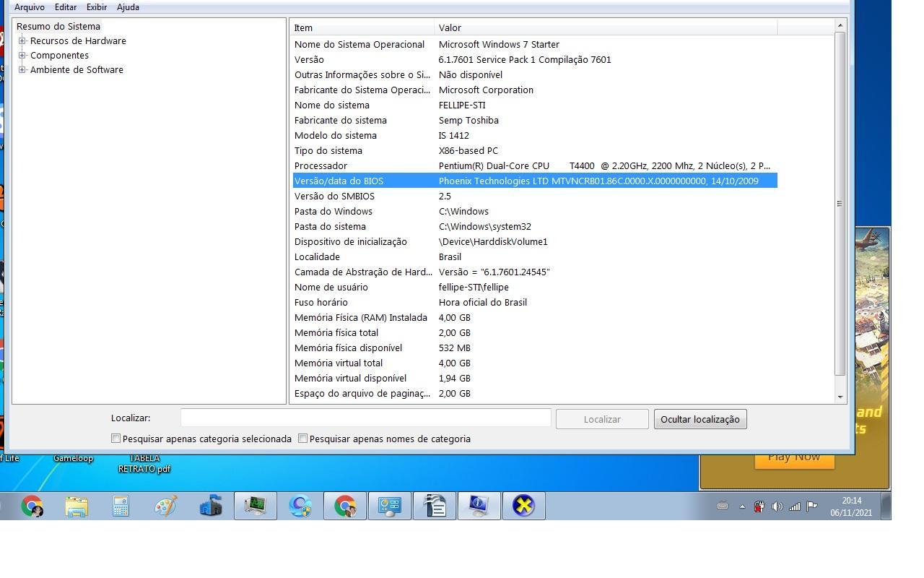Screen dimensions: 924x578
Task: Open the clock showing 20:14
Action: [x=851, y=506]
